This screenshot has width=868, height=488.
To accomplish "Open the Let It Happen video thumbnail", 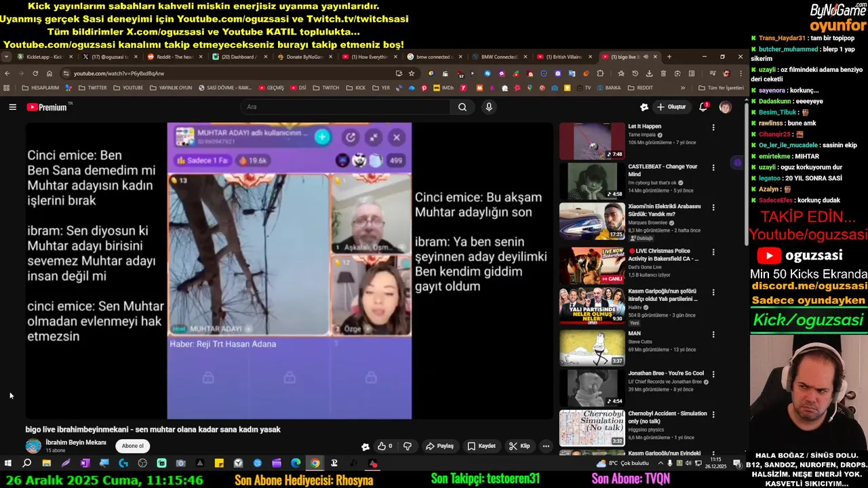I will (x=592, y=141).
